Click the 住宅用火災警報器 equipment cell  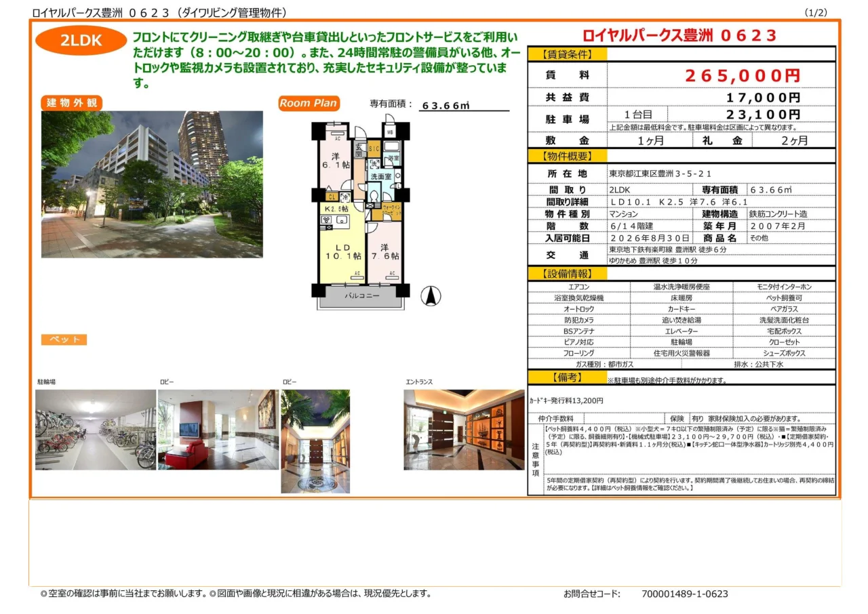tap(681, 354)
